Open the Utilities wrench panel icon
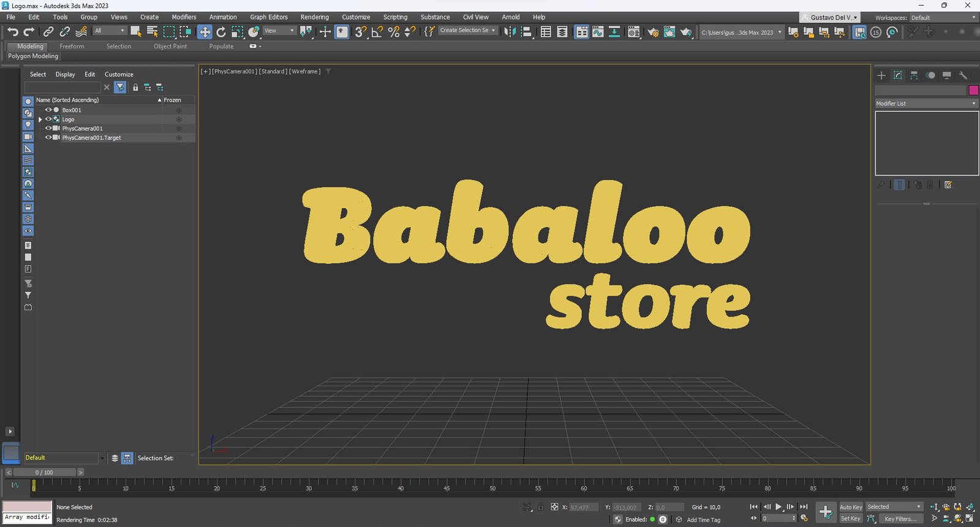 pos(963,75)
